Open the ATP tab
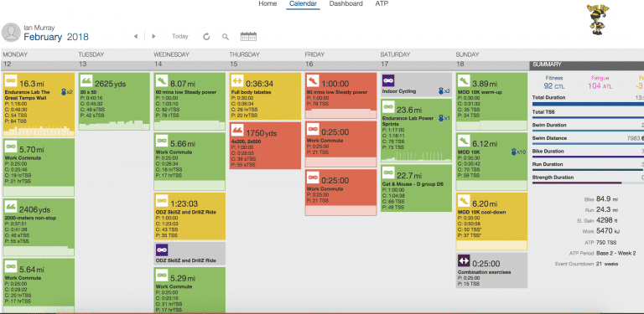The width and height of the screenshot is (644, 314). 382,3
